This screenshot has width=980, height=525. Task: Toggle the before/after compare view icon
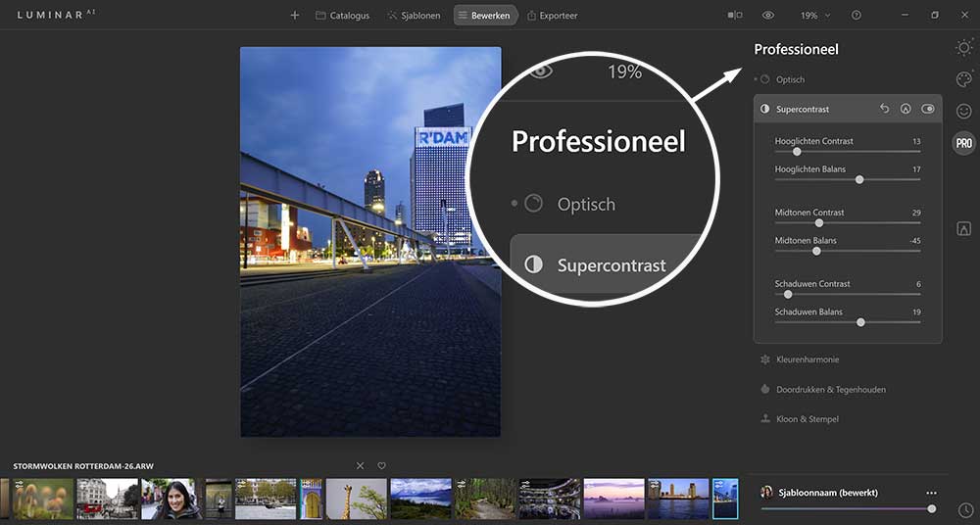click(735, 15)
